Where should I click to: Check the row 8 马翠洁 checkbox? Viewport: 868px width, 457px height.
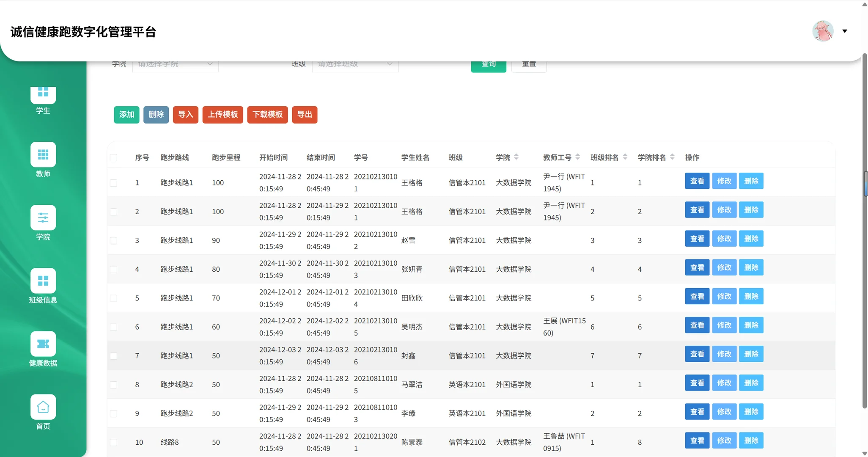point(113,385)
